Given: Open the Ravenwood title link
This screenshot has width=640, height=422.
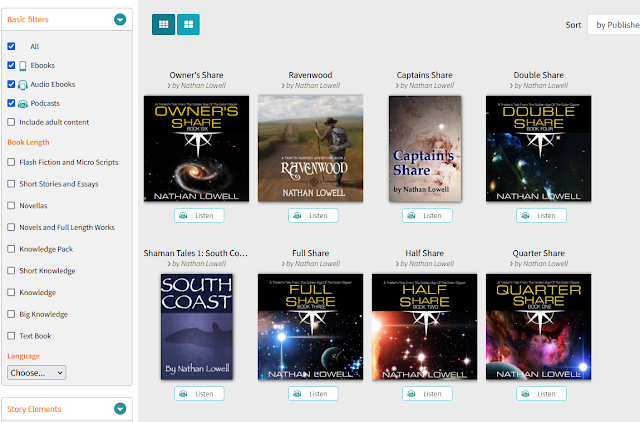Looking at the screenshot, I should click(310, 75).
